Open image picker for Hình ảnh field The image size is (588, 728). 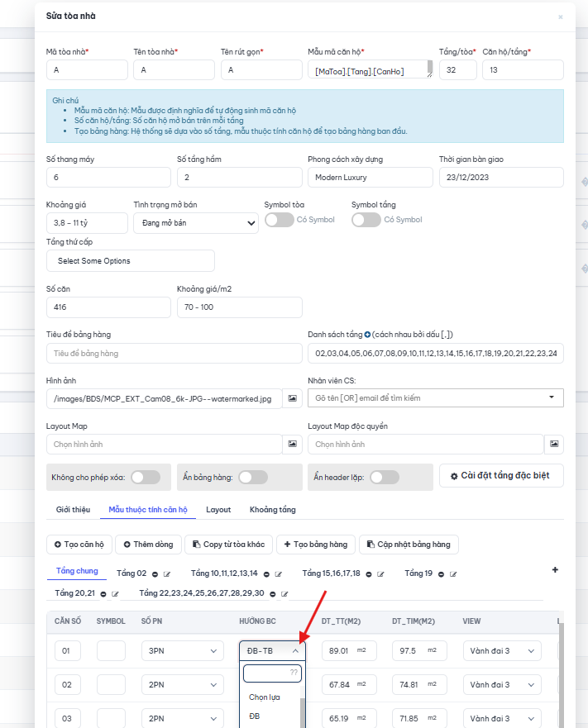[293, 398]
